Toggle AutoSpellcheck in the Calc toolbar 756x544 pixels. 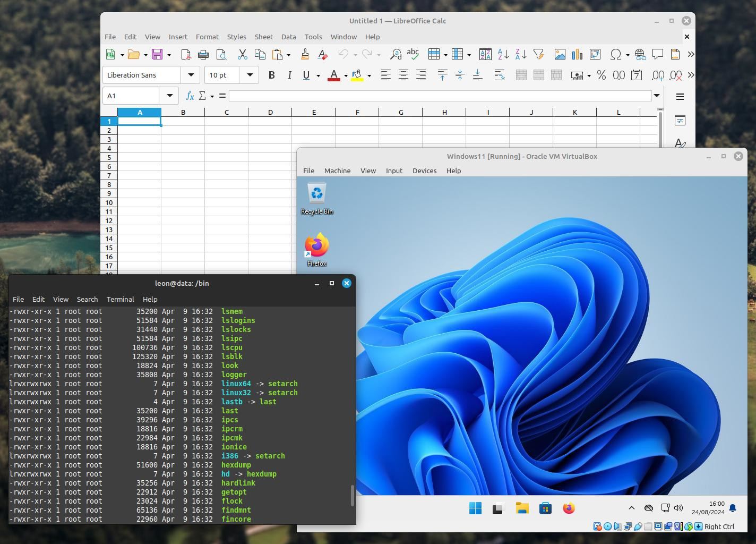pos(413,54)
